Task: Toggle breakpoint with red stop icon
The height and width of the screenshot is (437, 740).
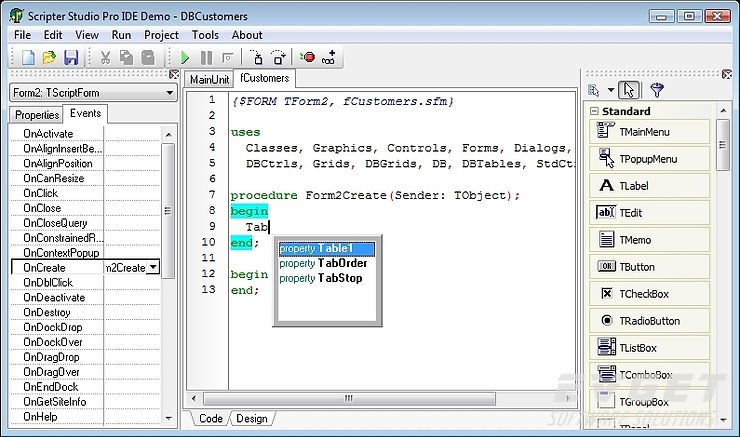Action: [308, 57]
